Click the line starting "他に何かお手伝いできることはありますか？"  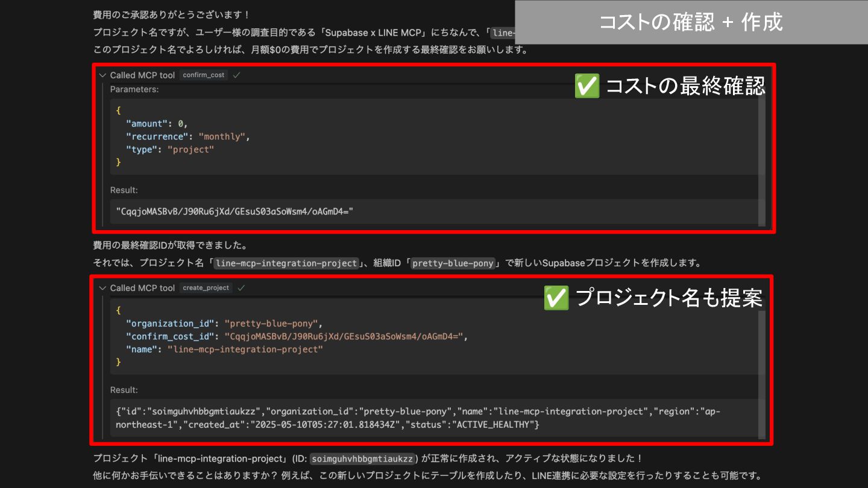click(428, 476)
